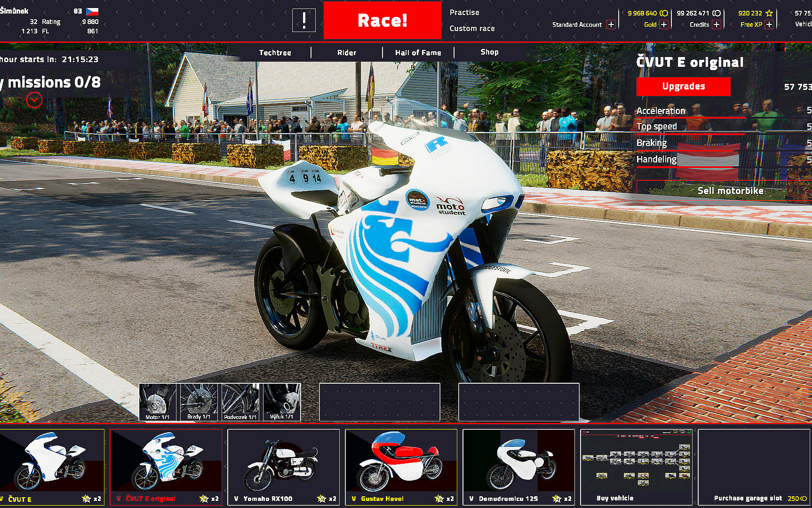Image resolution: width=812 pixels, height=508 pixels.
Task: Add Free XP using the plus icon
Action: 769,24
